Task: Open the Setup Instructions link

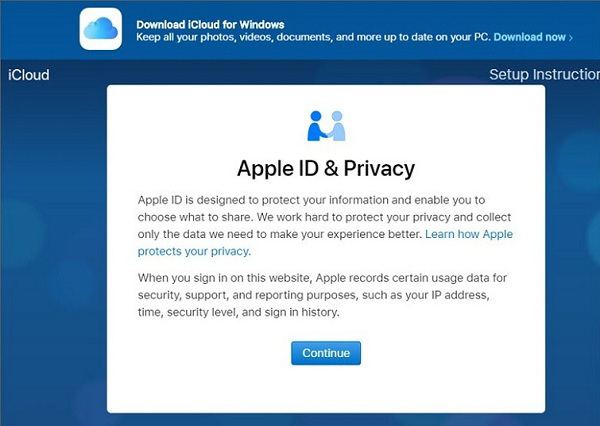Action: click(x=543, y=75)
